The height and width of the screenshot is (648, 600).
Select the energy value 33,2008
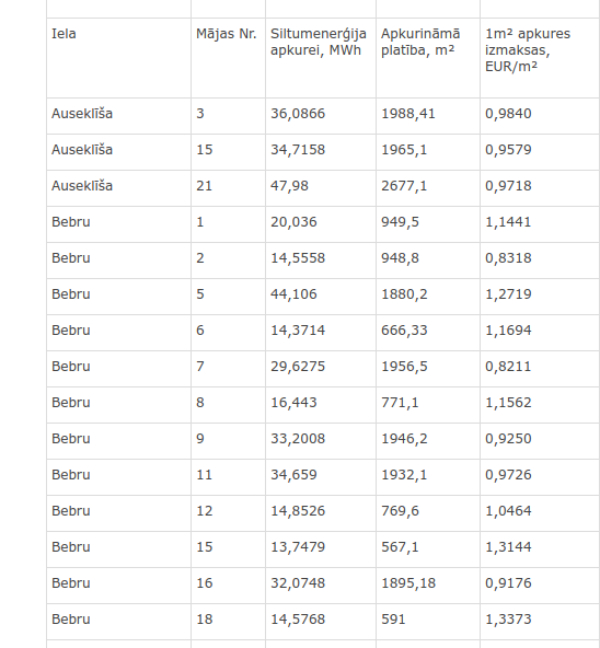298,438
